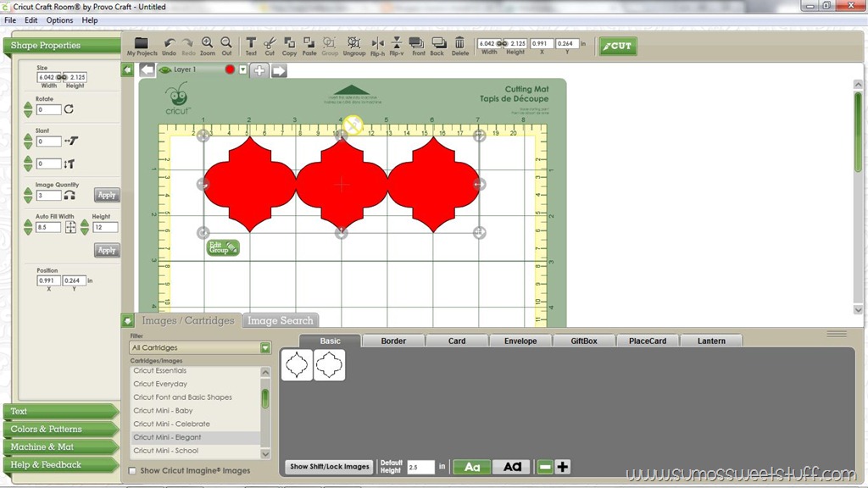
Task: Select the Border category tab
Action: tap(393, 341)
